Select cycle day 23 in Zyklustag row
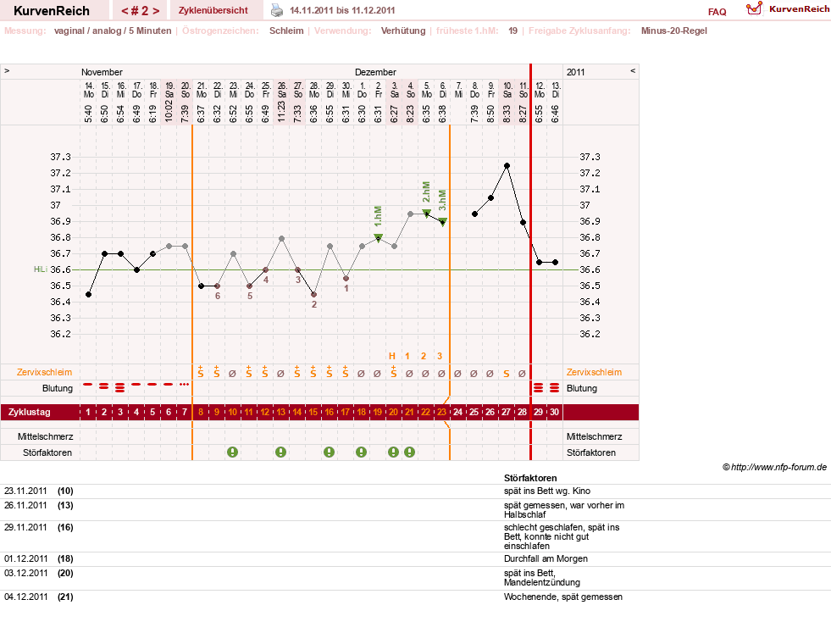The image size is (831, 644). tap(441, 412)
